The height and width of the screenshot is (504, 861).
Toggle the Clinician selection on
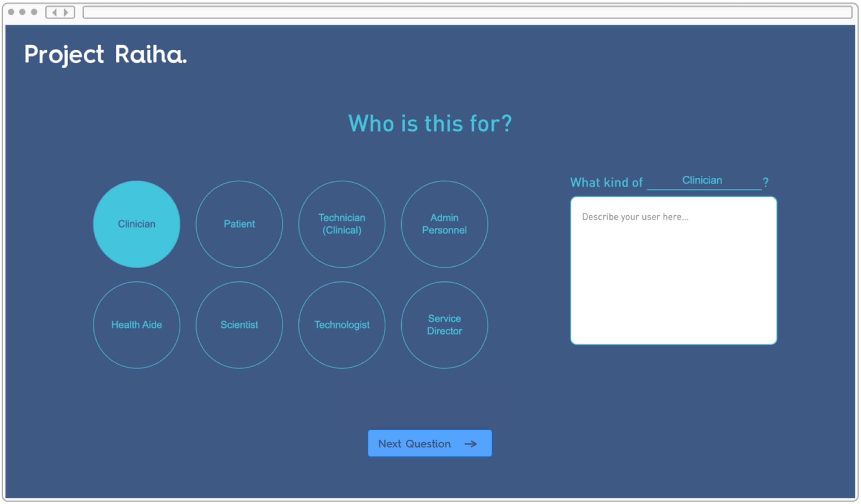click(x=137, y=224)
